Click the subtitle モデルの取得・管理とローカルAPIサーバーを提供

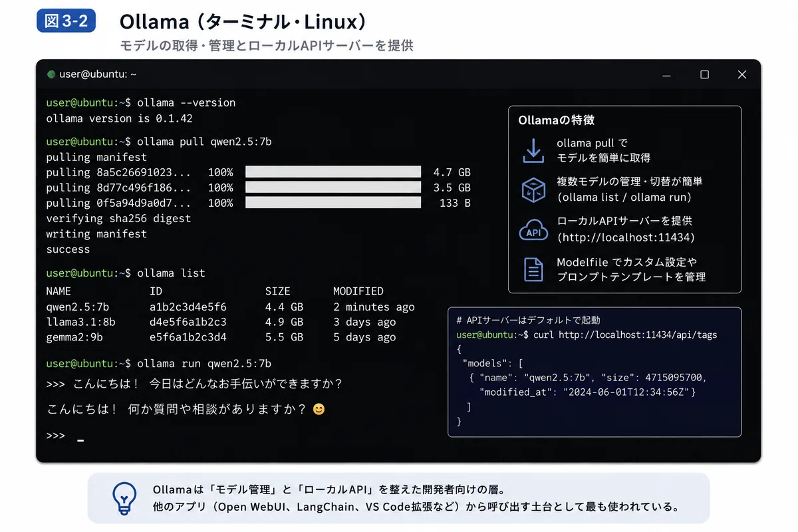click(266, 47)
